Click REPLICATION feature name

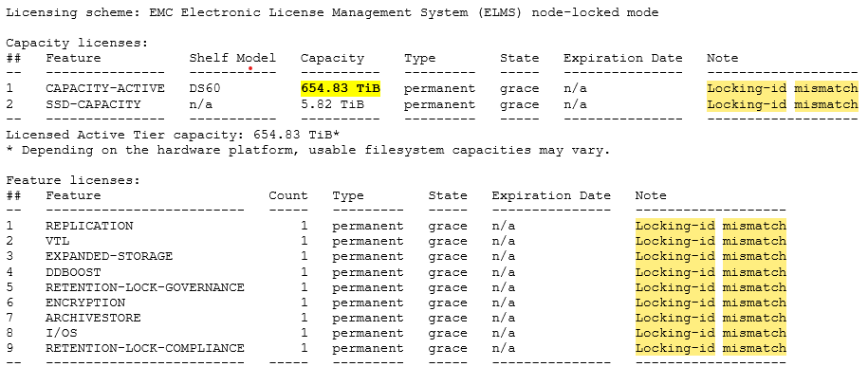tap(89, 226)
